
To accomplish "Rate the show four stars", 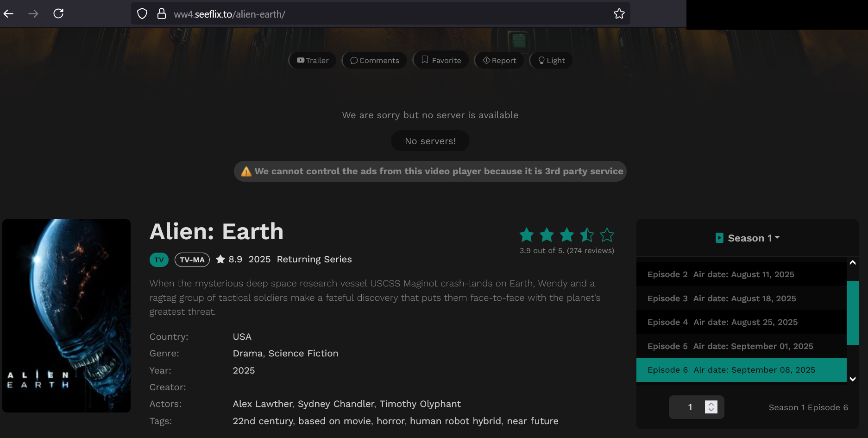I will 587,235.
